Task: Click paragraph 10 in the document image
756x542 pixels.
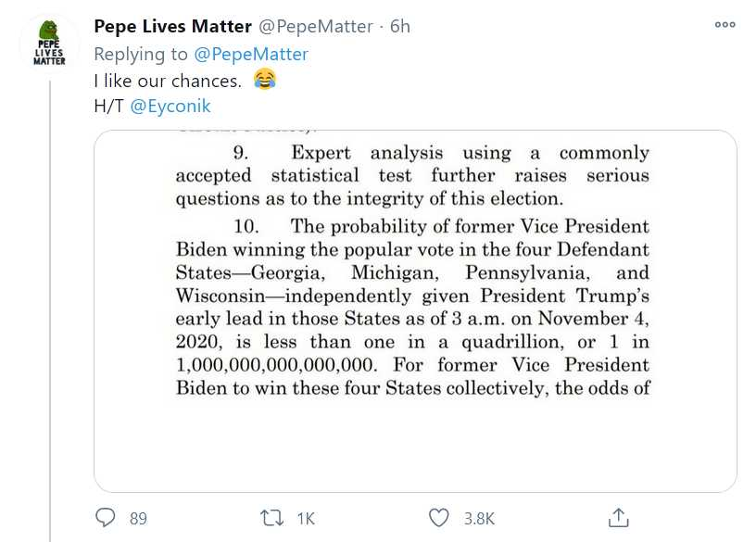Action: tap(413, 307)
